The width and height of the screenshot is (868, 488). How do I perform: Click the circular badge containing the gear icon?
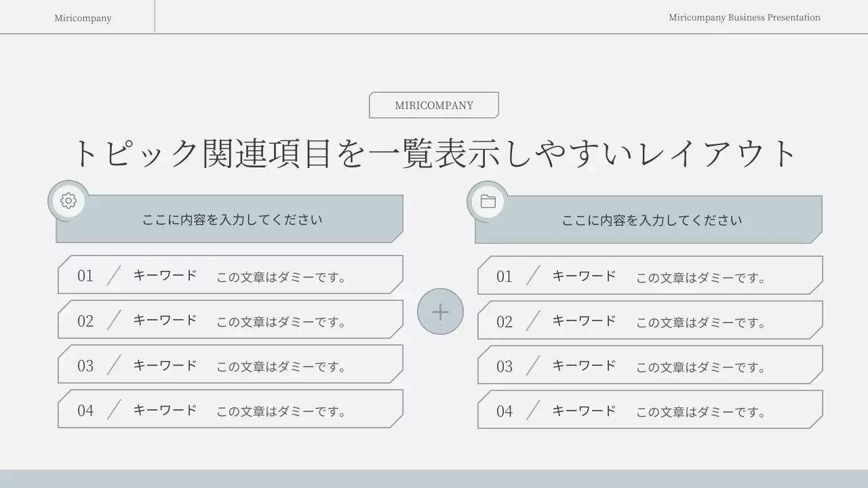coord(67,201)
